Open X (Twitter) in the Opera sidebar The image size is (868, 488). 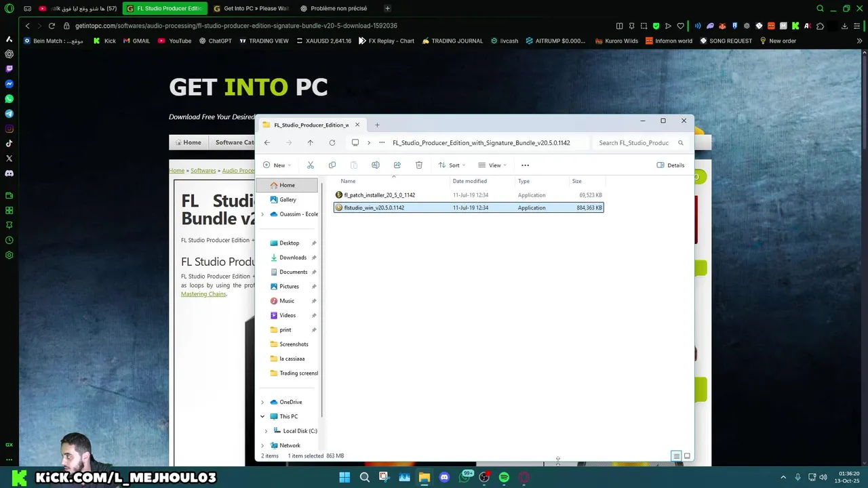(9, 159)
